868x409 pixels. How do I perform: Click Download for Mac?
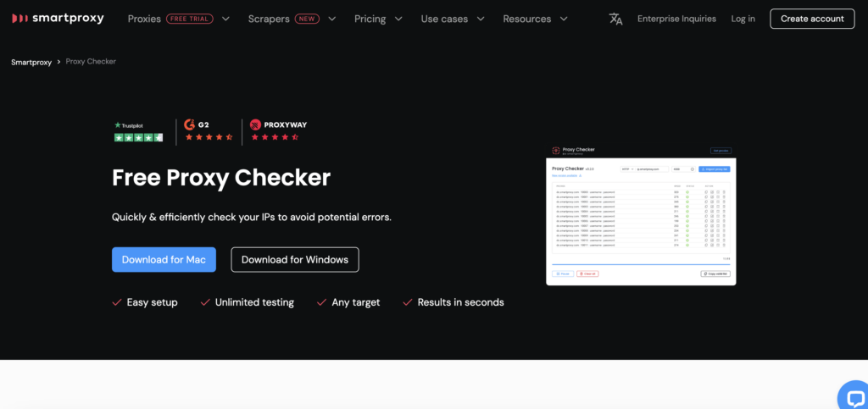[x=164, y=260]
